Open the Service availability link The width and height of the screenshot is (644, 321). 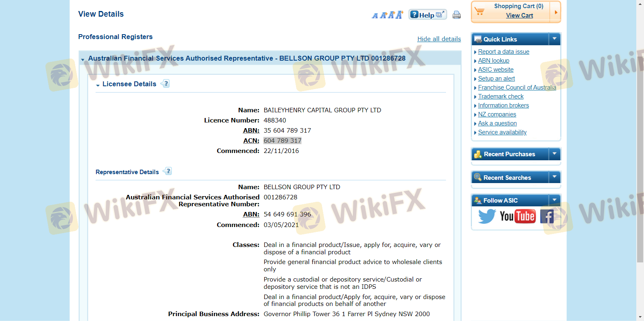click(502, 132)
